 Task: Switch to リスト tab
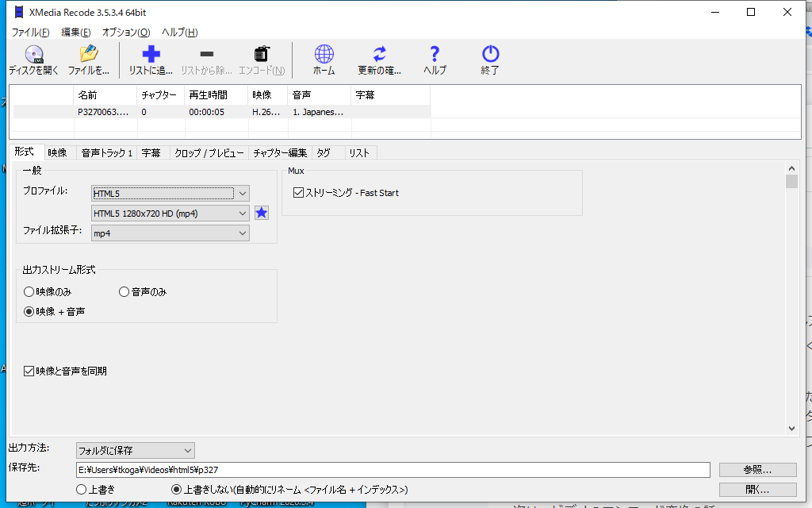[359, 153]
